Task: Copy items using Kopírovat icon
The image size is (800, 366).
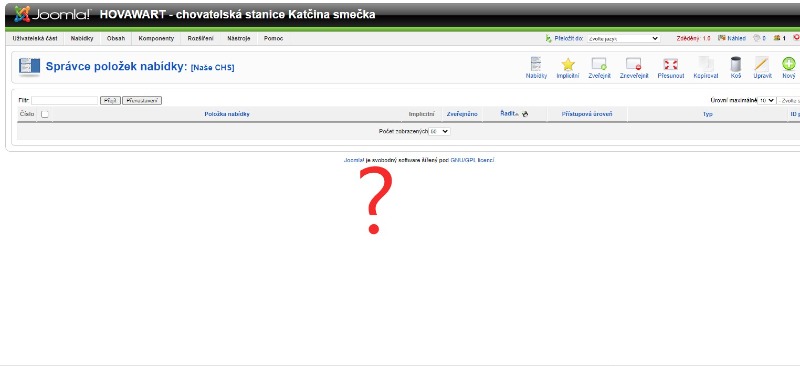Action: pos(706,68)
